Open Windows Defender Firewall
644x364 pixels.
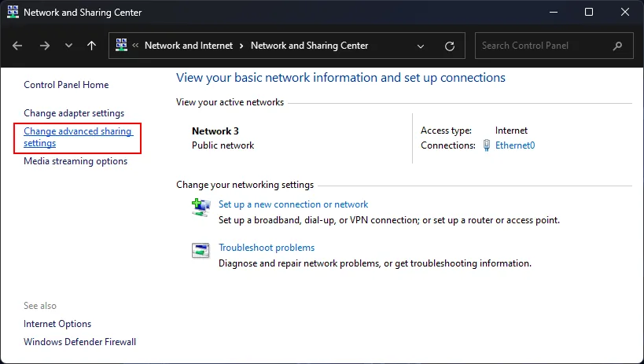(x=79, y=342)
